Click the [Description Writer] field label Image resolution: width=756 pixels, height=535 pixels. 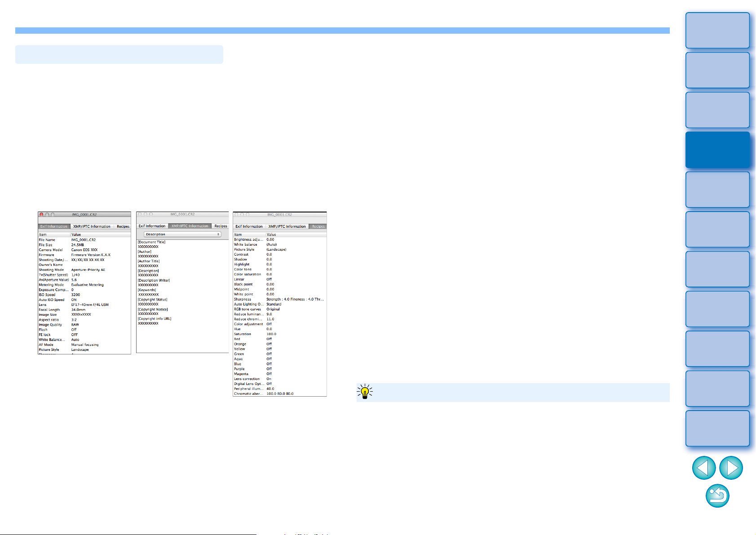[x=154, y=280]
